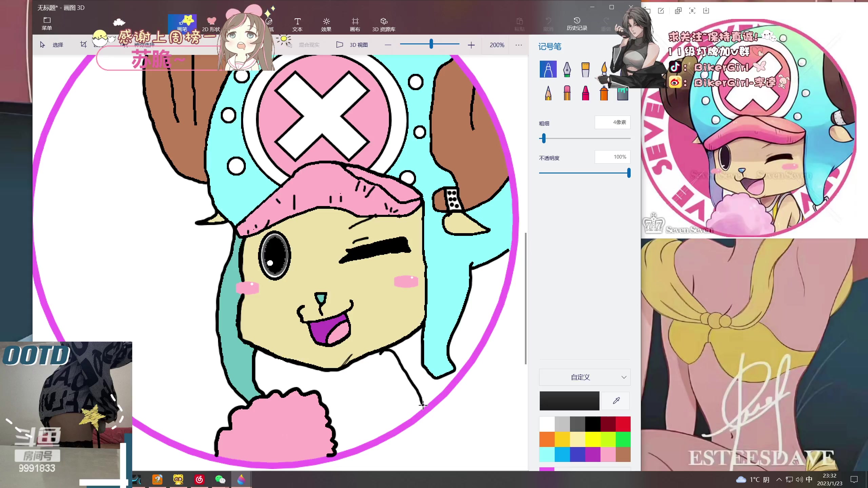Choose the bright yellow color swatch
Screen dimensions: 868x488
tap(593, 439)
